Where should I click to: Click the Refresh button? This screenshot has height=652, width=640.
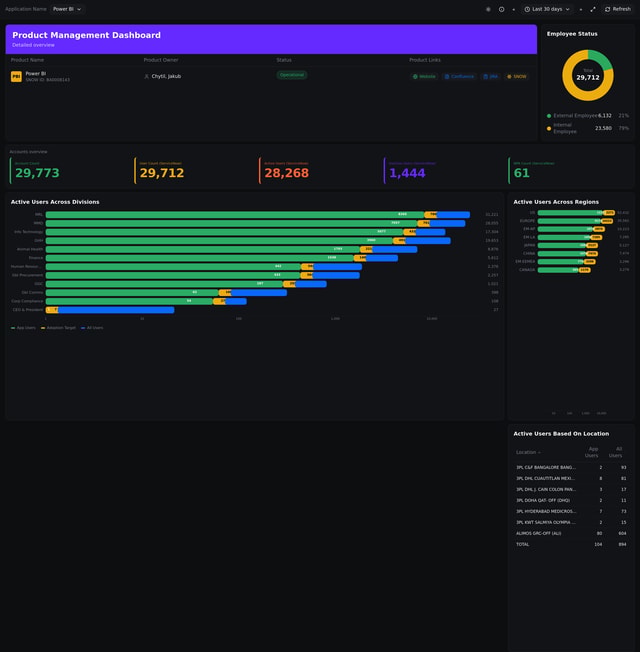617,9
